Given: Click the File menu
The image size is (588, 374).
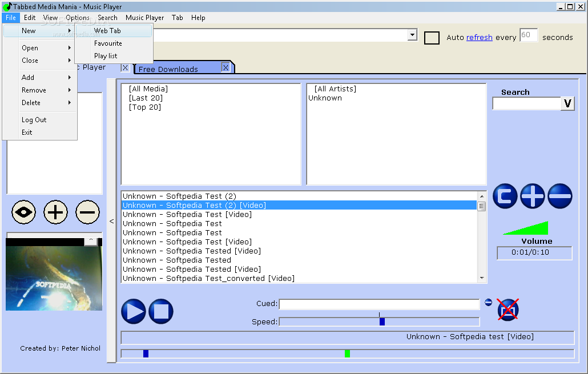Looking at the screenshot, I should click(10, 18).
